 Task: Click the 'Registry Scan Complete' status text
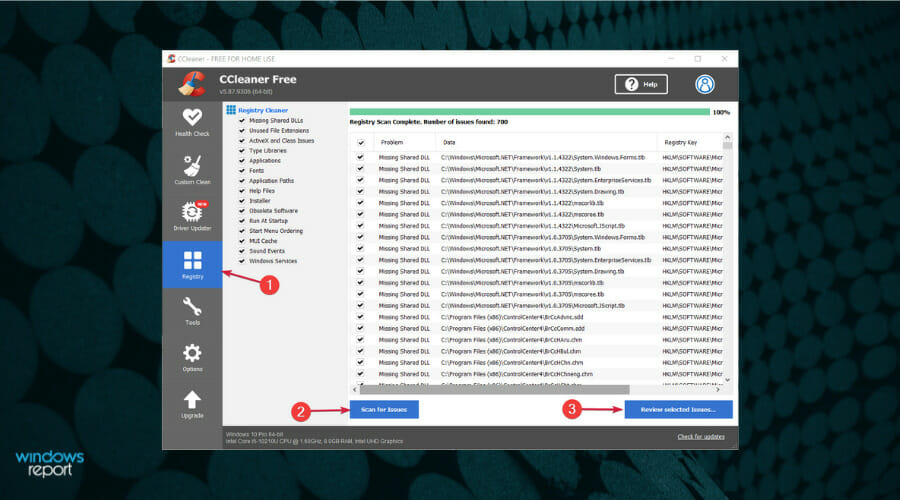pos(429,122)
